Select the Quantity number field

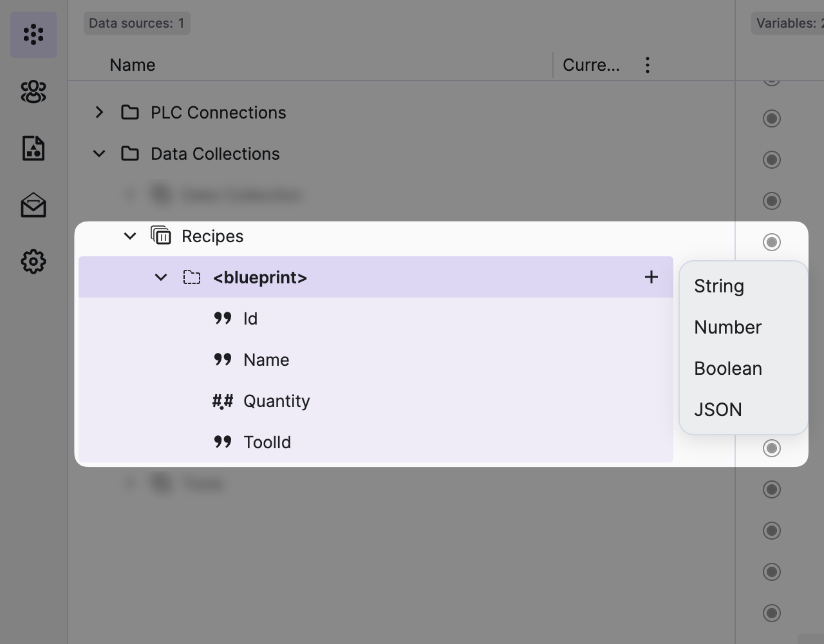click(276, 401)
